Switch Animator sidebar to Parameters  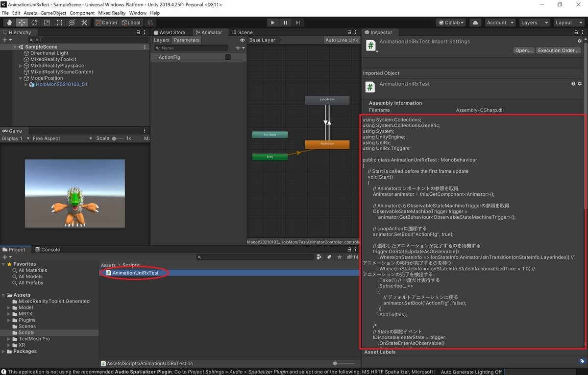point(187,40)
